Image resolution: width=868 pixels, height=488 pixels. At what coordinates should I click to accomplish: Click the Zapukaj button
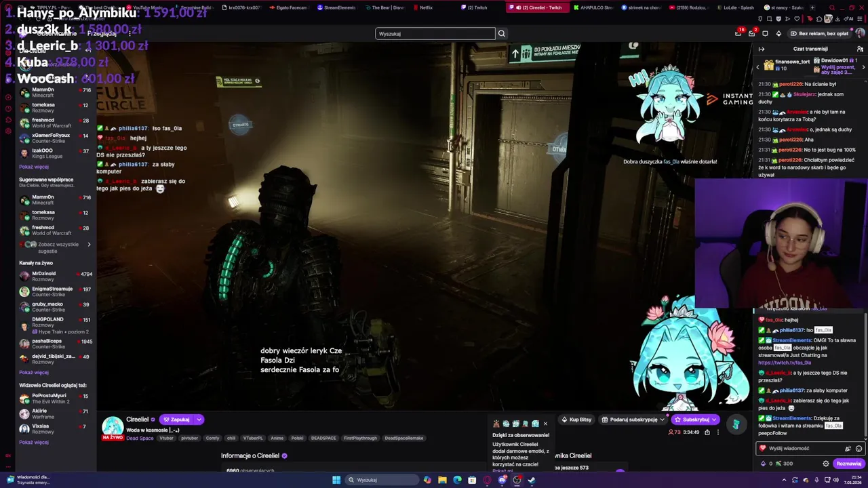coord(177,420)
